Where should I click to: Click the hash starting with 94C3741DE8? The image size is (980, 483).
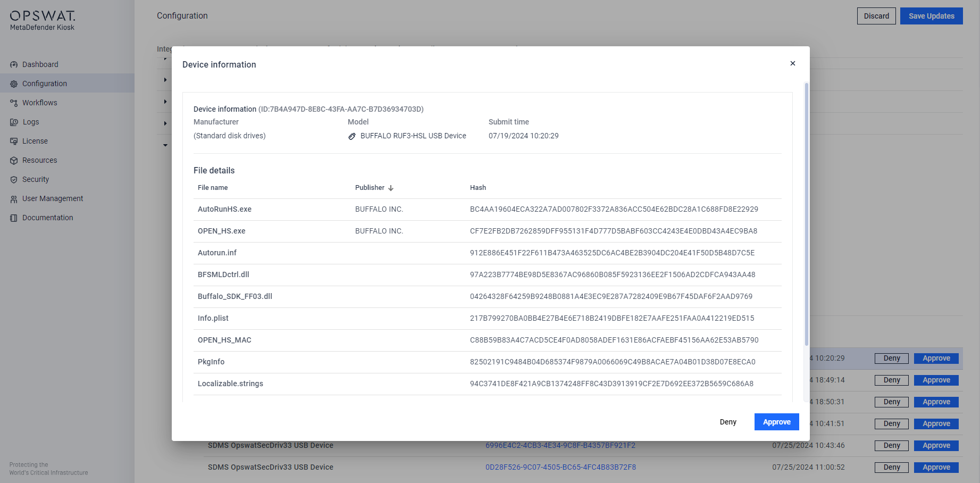612,384
